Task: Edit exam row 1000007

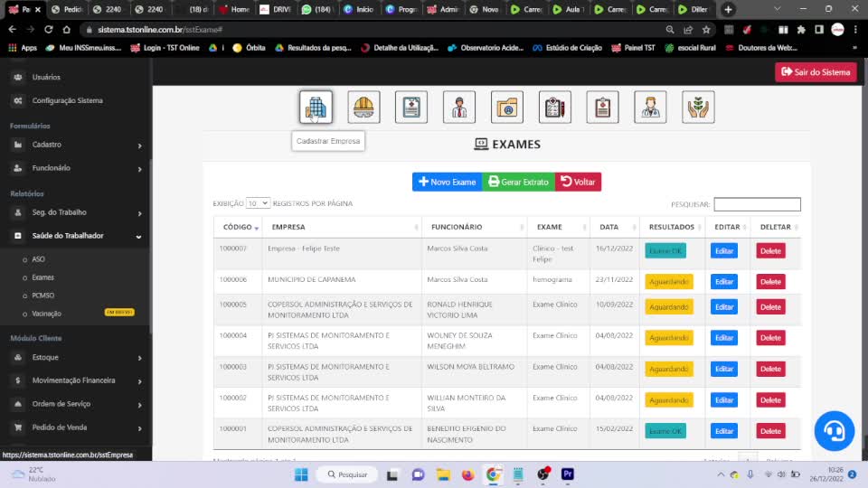Action: pyautogui.click(x=724, y=250)
